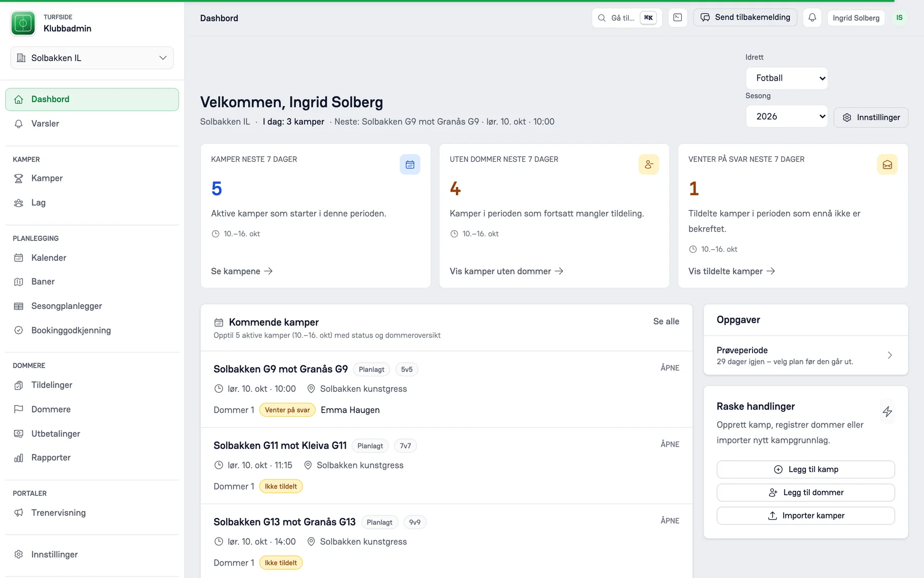
Task: Click the Ingrid Solberg user name button
Action: pos(856,18)
